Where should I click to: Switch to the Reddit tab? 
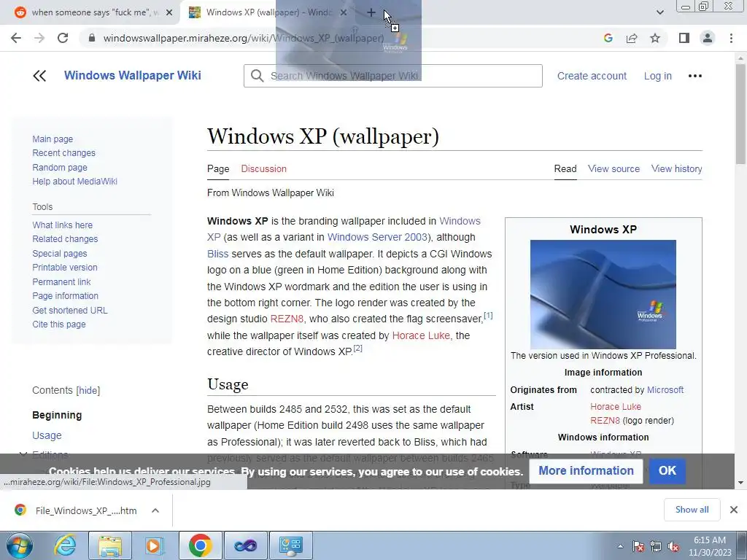coord(93,13)
